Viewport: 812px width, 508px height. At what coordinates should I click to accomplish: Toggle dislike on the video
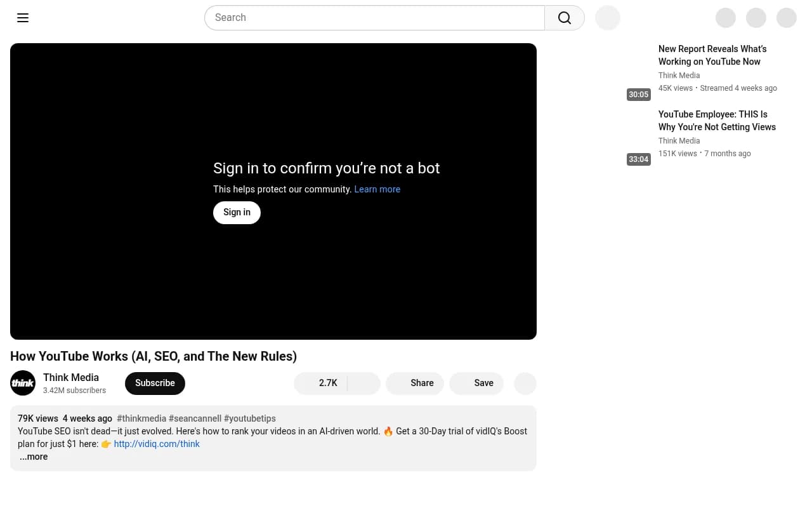pyautogui.click(x=363, y=383)
